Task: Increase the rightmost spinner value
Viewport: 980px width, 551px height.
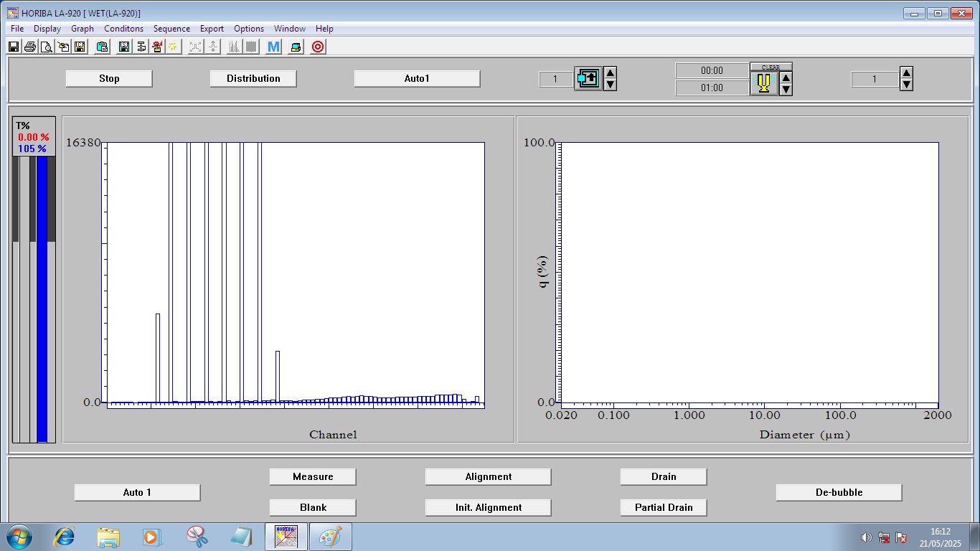Action: pyautogui.click(x=905, y=72)
